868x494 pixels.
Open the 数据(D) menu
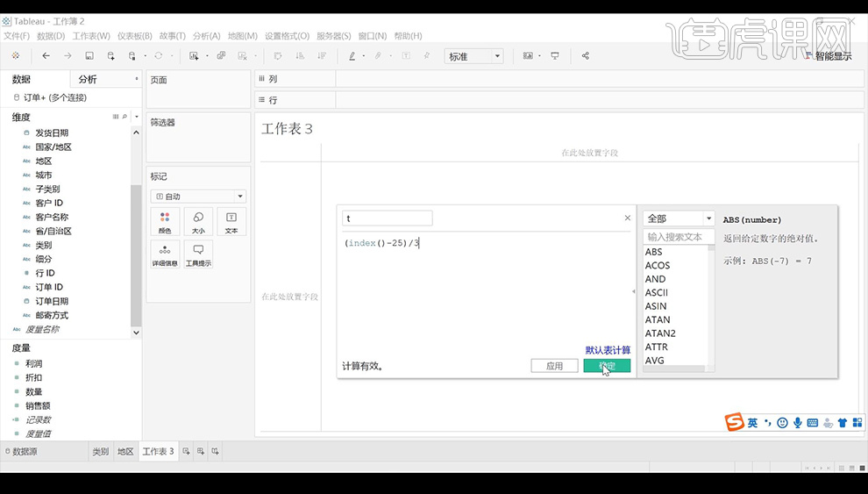coord(51,36)
